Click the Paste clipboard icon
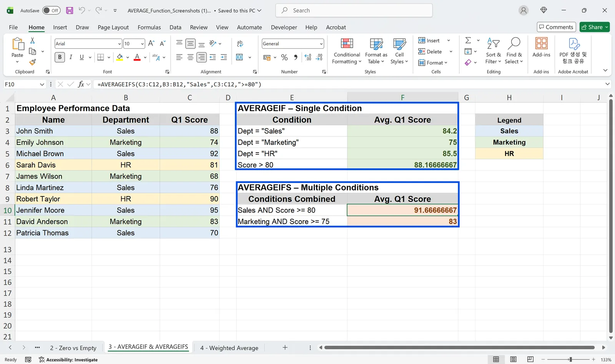The width and height of the screenshot is (615, 364). [17, 44]
